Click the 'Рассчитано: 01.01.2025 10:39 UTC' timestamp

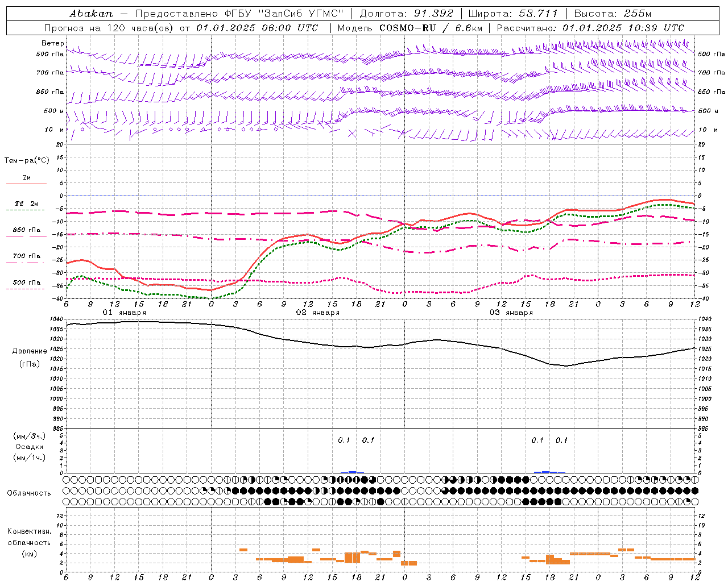click(x=590, y=28)
